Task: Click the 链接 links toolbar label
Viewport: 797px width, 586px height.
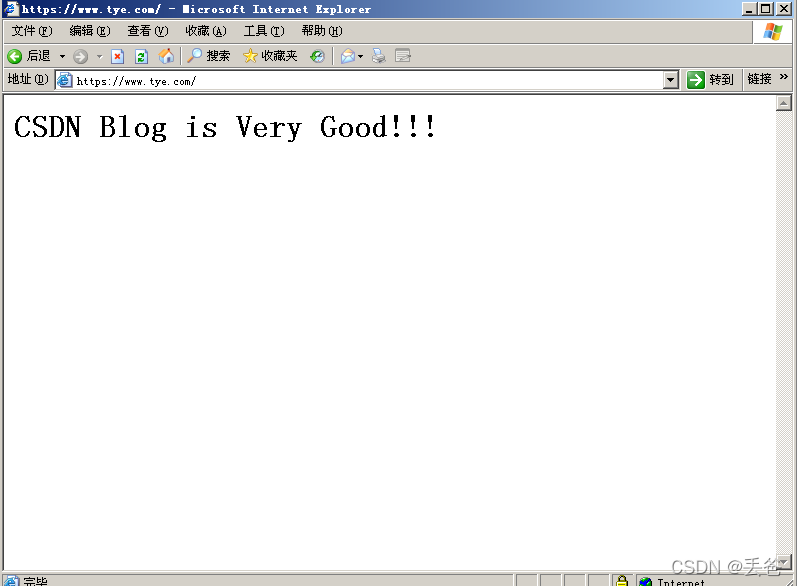Action: pyautogui.click(x=759, y=79)
